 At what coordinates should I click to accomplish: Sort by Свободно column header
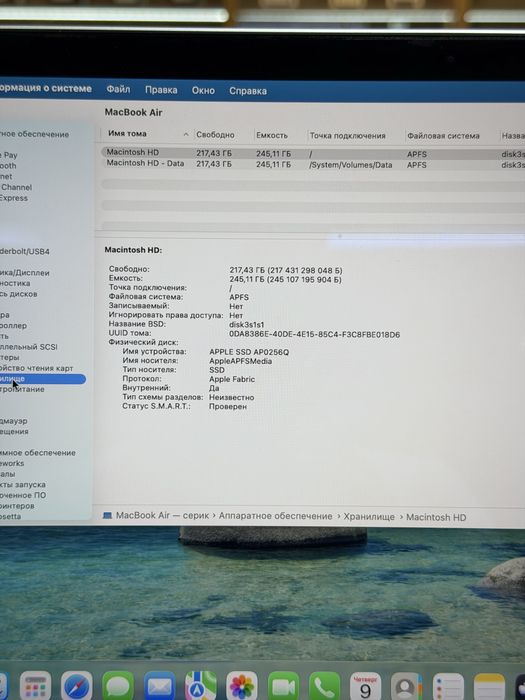(x=215, y=134)
